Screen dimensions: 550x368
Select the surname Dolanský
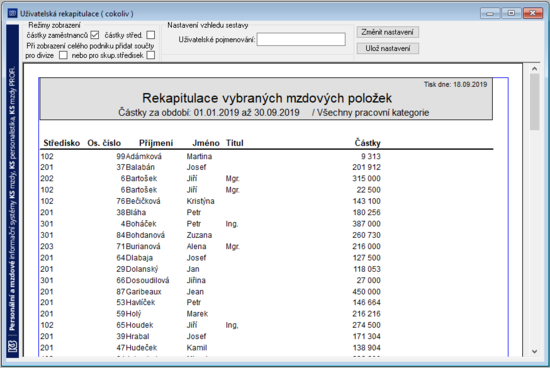pyautogui.click(x=142, y=269)
